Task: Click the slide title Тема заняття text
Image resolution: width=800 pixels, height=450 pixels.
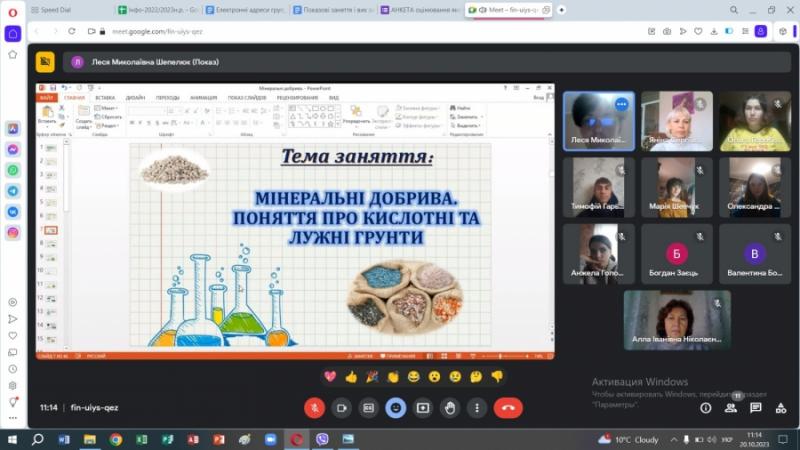Action: [x=357, y=156]
